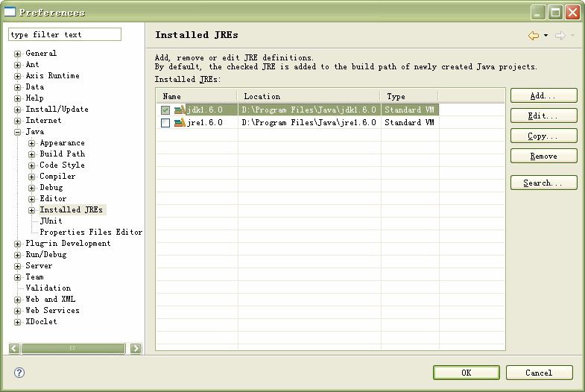Click the D:\Program Files\Java\jdk1.6.0 location cell

[309, 110]
